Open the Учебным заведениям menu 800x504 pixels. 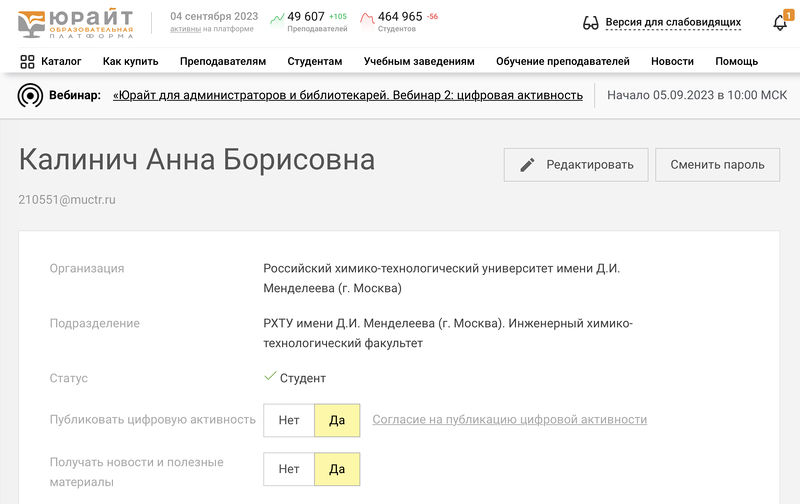point(419,61)
